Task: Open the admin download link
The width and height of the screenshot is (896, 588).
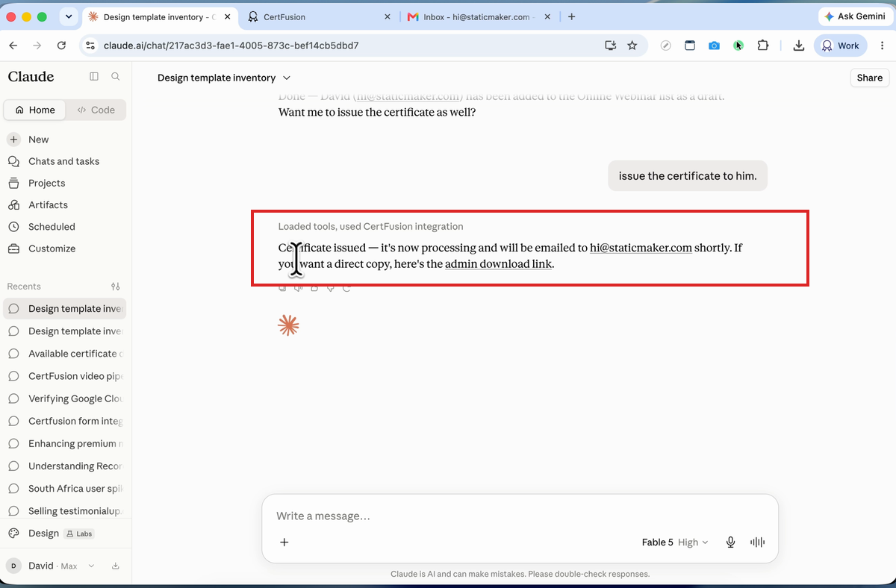Action: click(498, 264)
